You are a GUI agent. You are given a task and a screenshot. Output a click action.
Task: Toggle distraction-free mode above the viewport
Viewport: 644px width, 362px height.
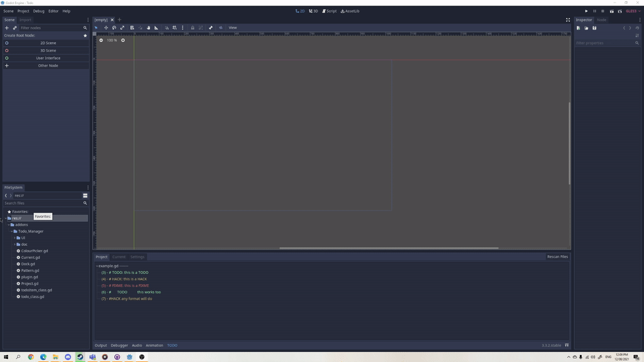point(568,19)
